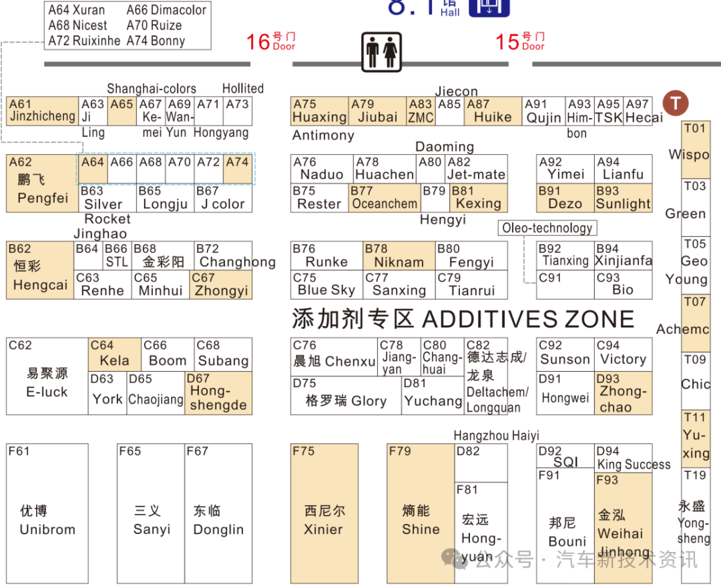Click booth B78 Niknam
The height and width of the screenshot is (588, 721).
399,256
